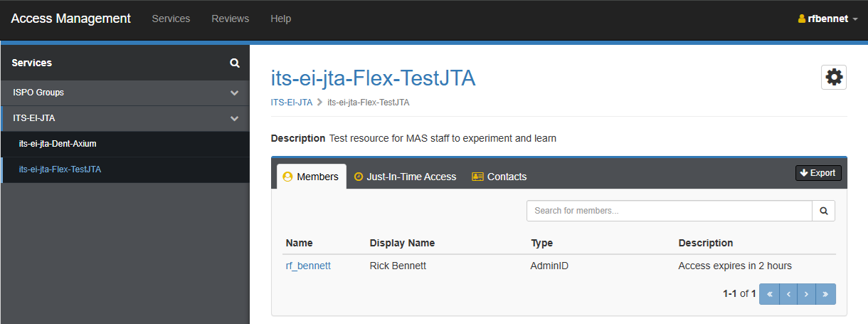Go to the next members page
Image resolution: width=868 pixels, height=324 pixels.
(807, 294)
